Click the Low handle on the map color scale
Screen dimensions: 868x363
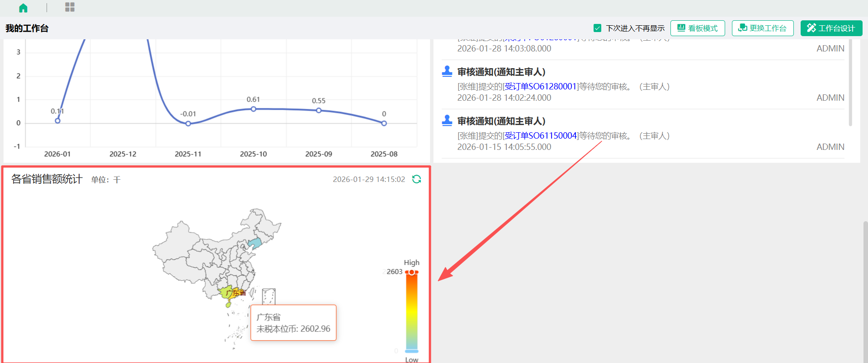click(x=412, y=351)
